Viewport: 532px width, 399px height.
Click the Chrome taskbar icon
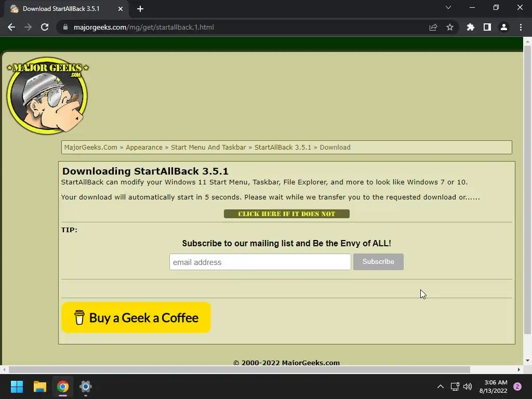pyautogui.click(x=63, y=387)
